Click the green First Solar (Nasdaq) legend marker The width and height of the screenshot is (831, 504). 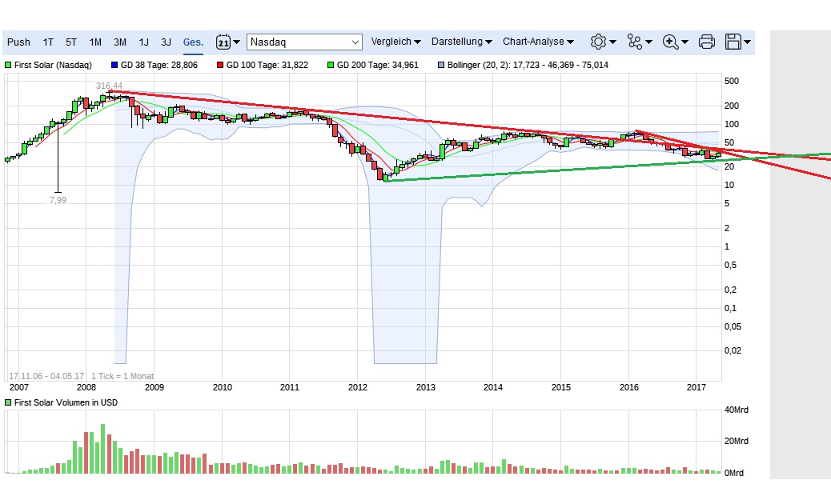tap(8, 65)
